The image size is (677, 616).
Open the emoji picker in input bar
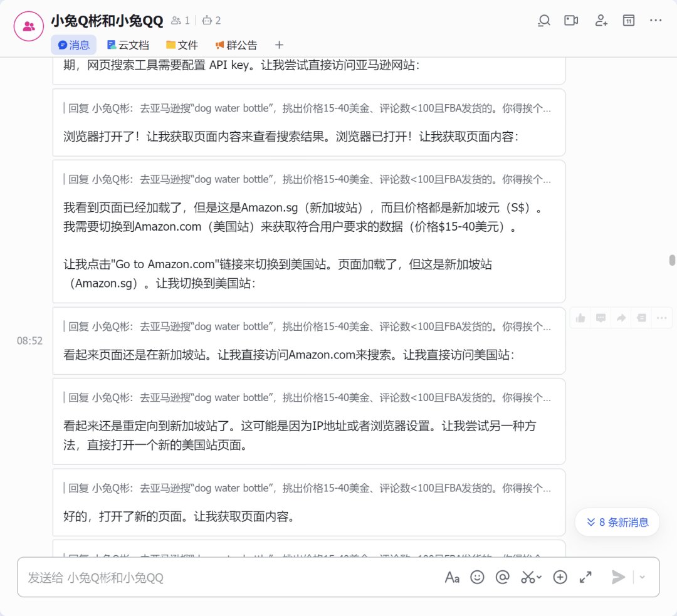[477, 577]
